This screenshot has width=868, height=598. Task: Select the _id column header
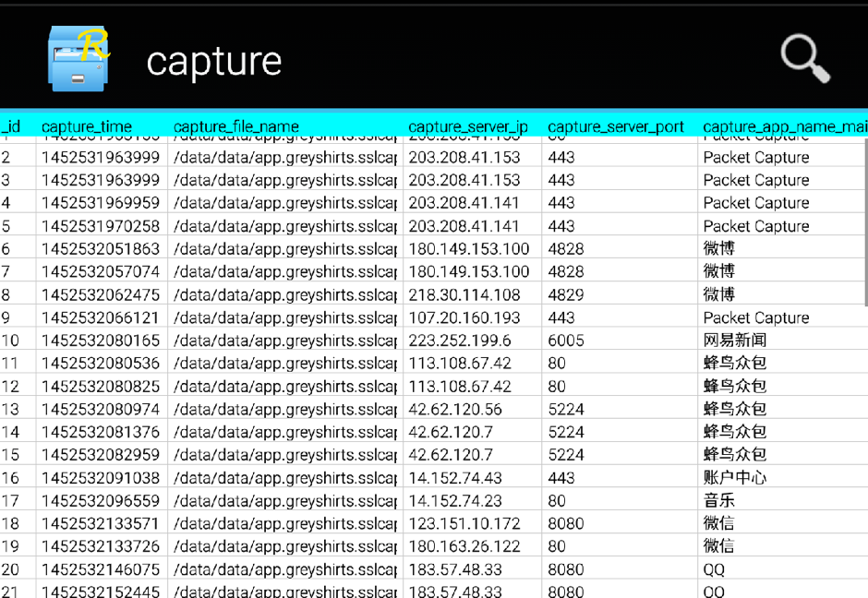click(x=10, y=126)
